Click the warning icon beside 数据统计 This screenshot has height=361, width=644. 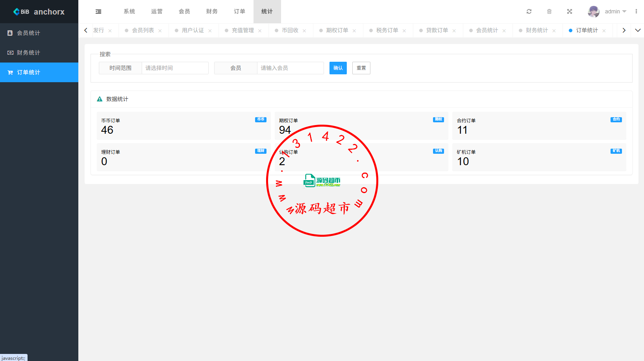click(100, 99)
